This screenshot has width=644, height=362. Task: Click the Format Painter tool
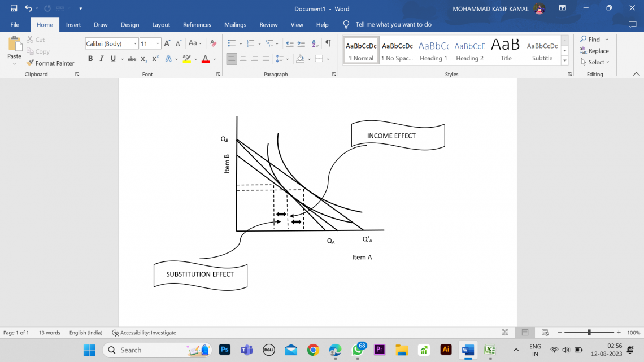pyautogui.click(x=50, y=63)
